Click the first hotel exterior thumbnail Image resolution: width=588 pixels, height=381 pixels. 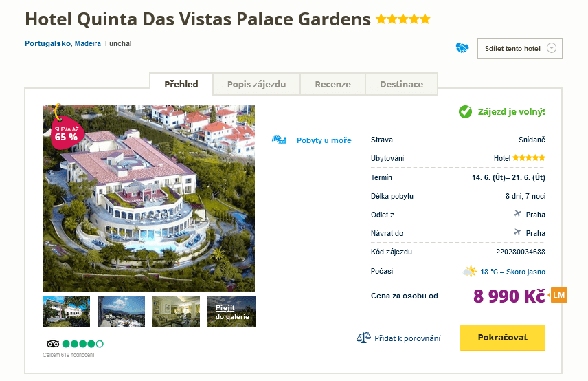coord(66,312)
